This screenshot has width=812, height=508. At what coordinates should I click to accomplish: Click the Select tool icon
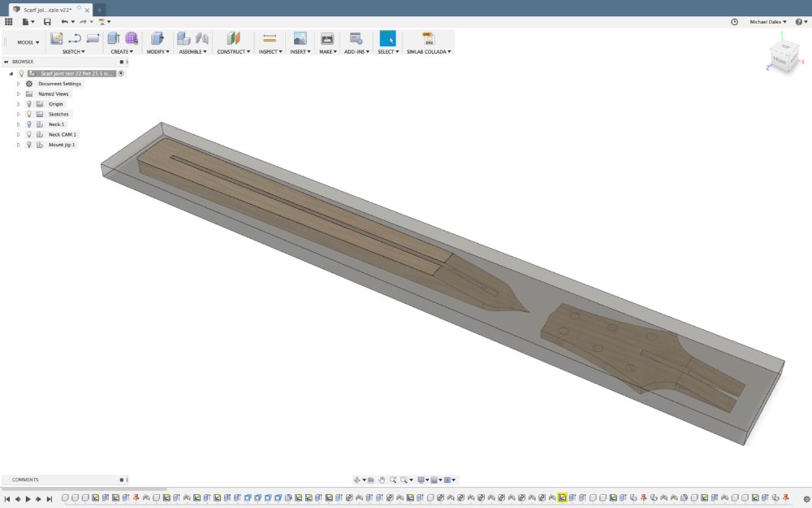387,38
